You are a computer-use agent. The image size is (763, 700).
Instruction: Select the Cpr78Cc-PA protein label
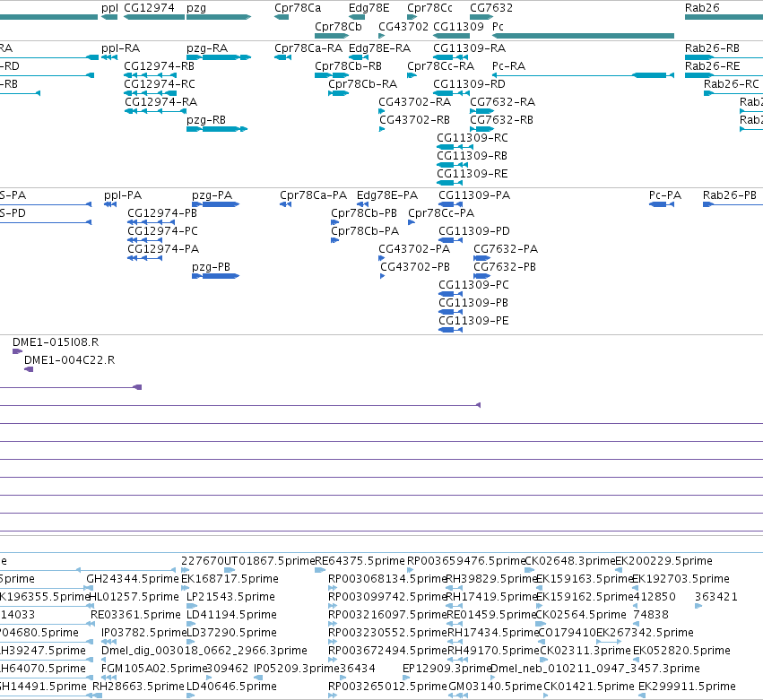pos(441,213)
